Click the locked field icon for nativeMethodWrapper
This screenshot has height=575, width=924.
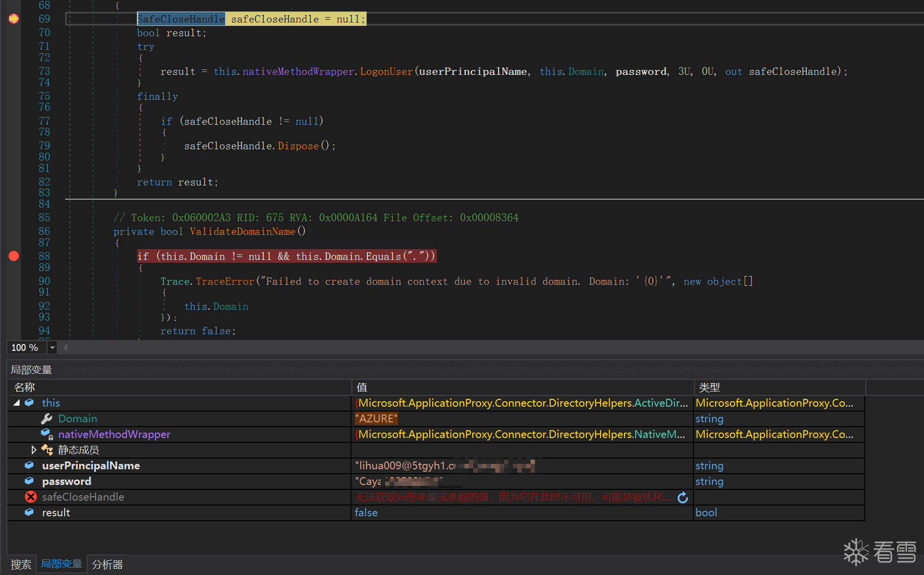coord(47,434)
